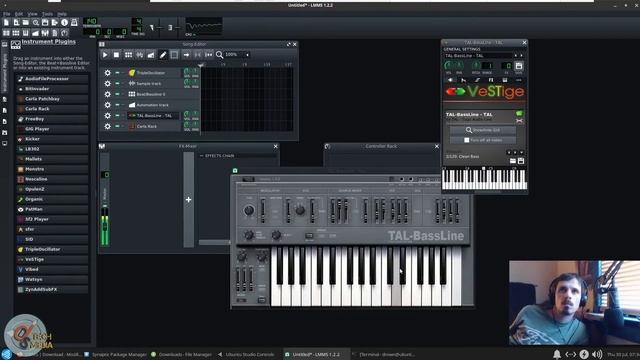
Task: Open the Tools menu
Action: (47, 14)
